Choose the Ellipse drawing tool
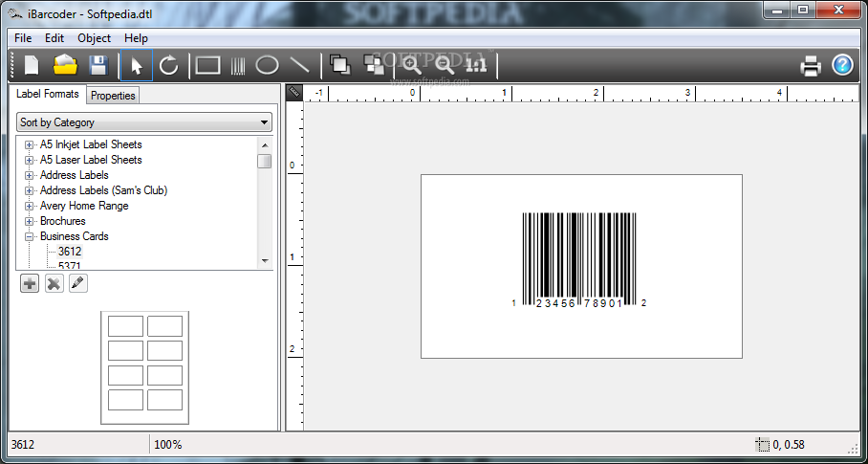 pyautogui.click(x=268, y=65)
